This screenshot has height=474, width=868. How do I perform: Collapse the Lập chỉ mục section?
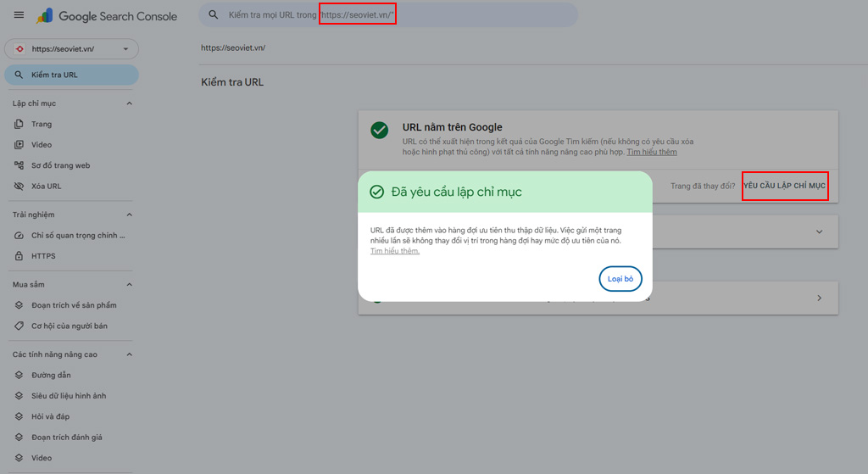click(x=129, y=103)
